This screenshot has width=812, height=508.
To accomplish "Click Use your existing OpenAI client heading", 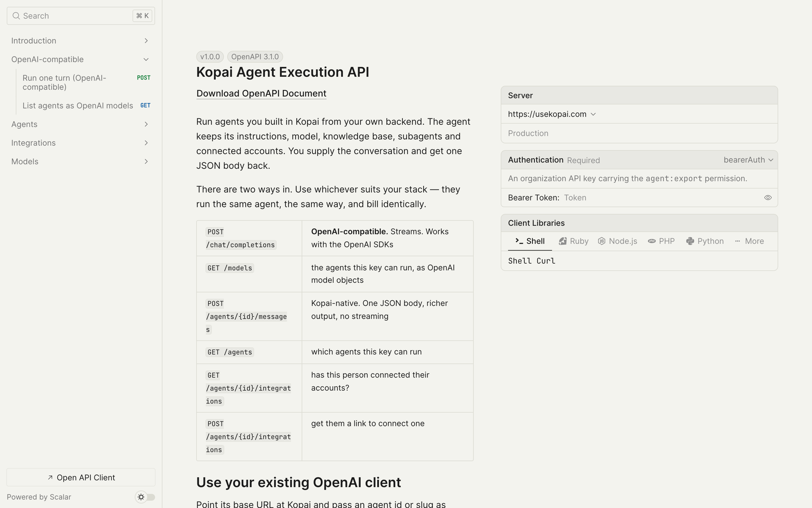I will [298, 483].
